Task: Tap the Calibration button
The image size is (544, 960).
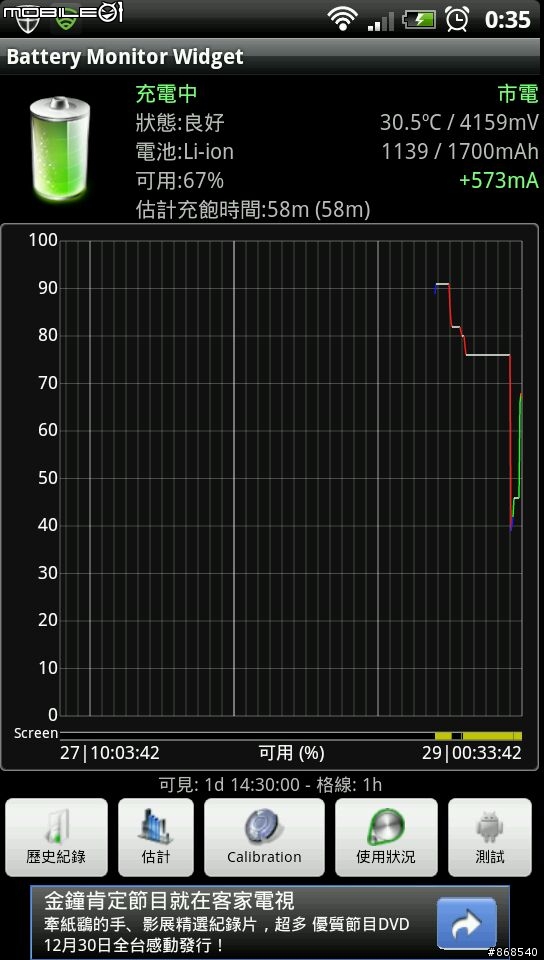Action: click(x=264, y=837)
